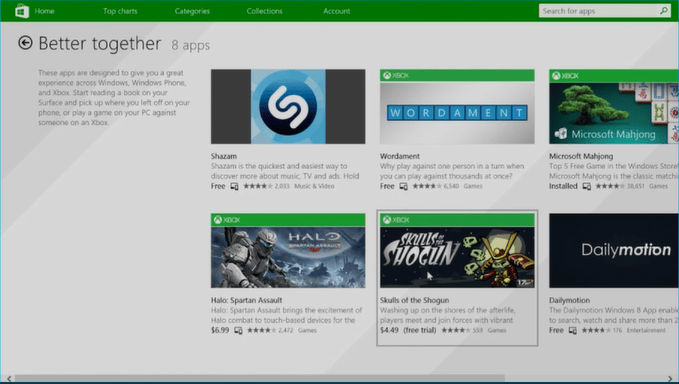Click Music & Video category under Shazam

click(314, 186)
